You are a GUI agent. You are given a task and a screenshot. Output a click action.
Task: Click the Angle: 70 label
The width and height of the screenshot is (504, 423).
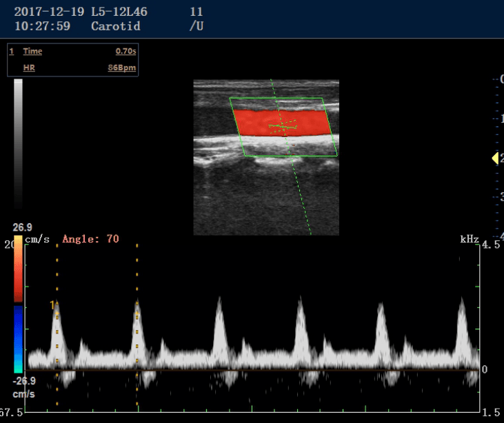(x=90, y=239)
